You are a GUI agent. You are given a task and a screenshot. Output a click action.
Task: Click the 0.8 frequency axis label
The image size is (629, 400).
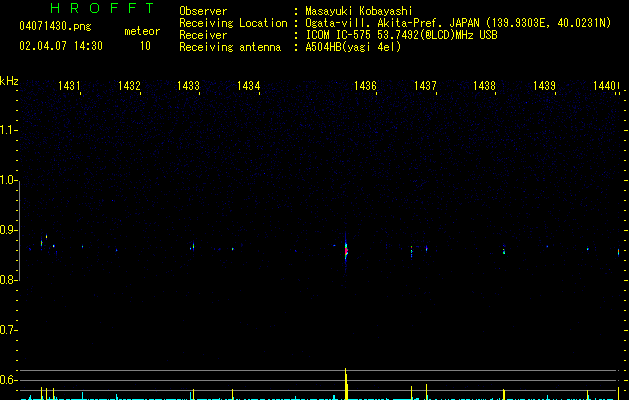coord(9,280)
